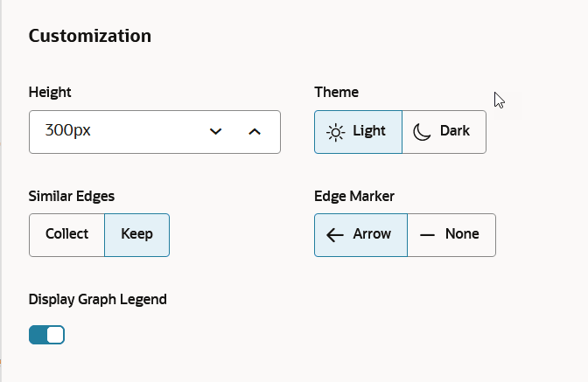Click the Theme label

tap(336, 92)
